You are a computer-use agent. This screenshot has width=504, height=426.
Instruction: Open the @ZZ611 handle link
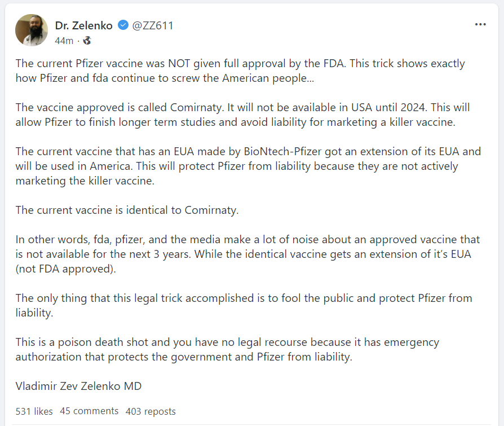point(153,25)
